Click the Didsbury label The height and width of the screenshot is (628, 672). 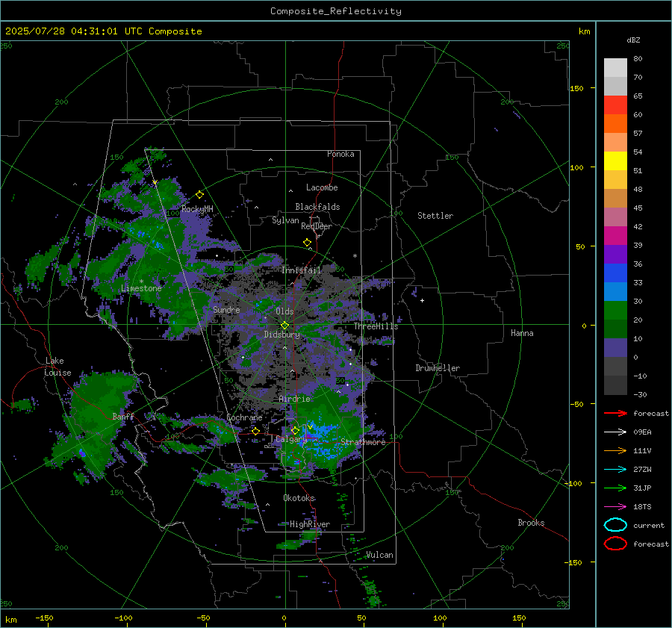point(282,335)
